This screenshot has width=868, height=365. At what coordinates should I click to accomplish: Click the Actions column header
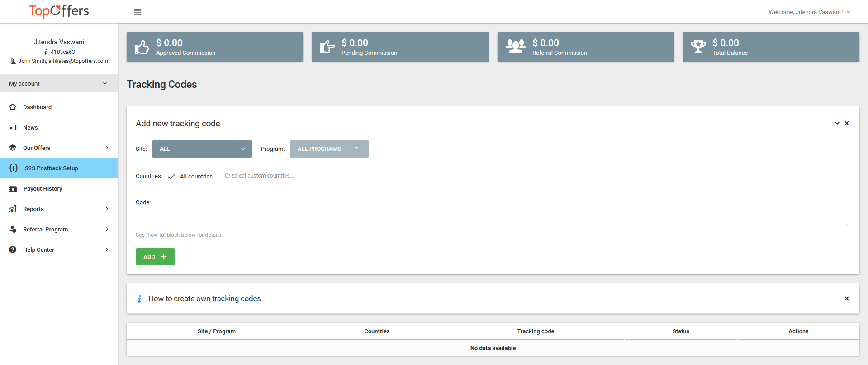[798, 331]
